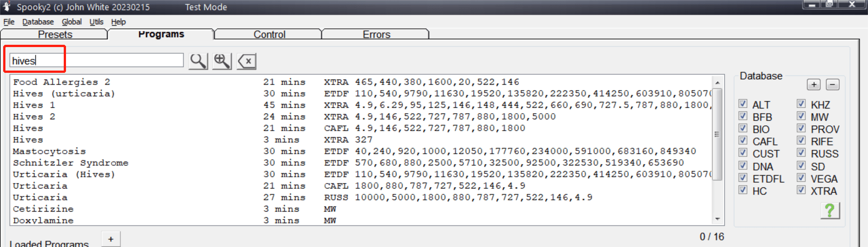Toggle the DNA database checkbox

point(743,165)
